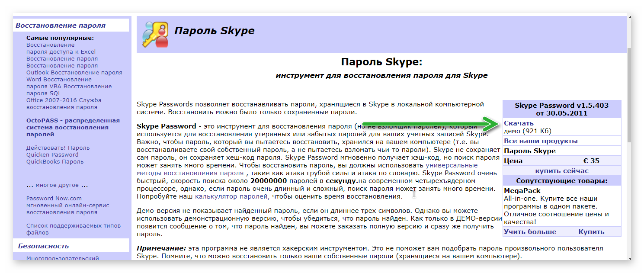
Task: Click the Skype Password key logo icon
Action: 155,34
